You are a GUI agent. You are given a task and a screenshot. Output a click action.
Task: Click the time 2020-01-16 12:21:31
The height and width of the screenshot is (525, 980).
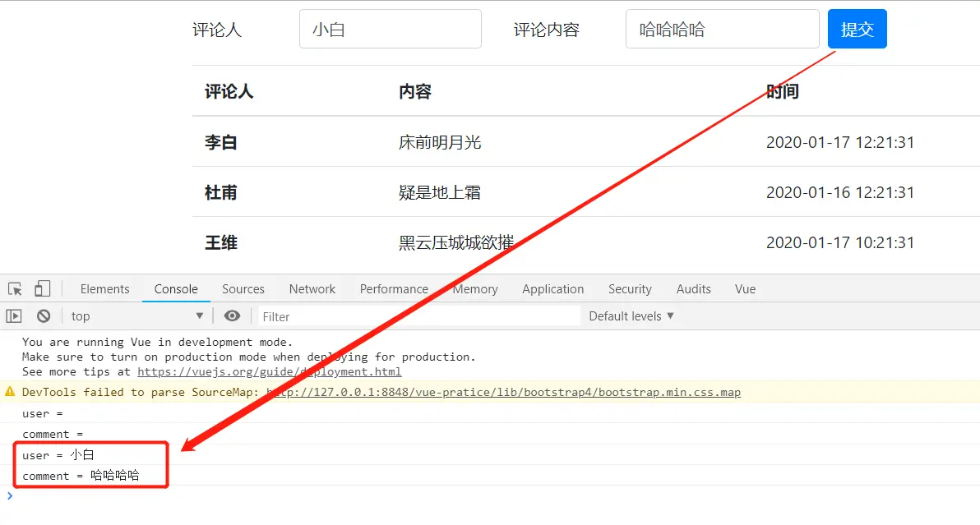tap(840, 192)
